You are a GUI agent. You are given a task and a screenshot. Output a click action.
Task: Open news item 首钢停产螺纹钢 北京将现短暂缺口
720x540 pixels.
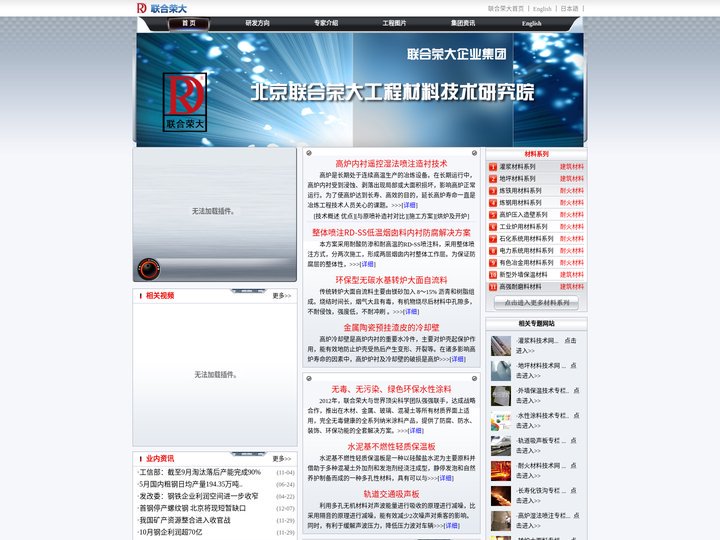pos(192,508)
